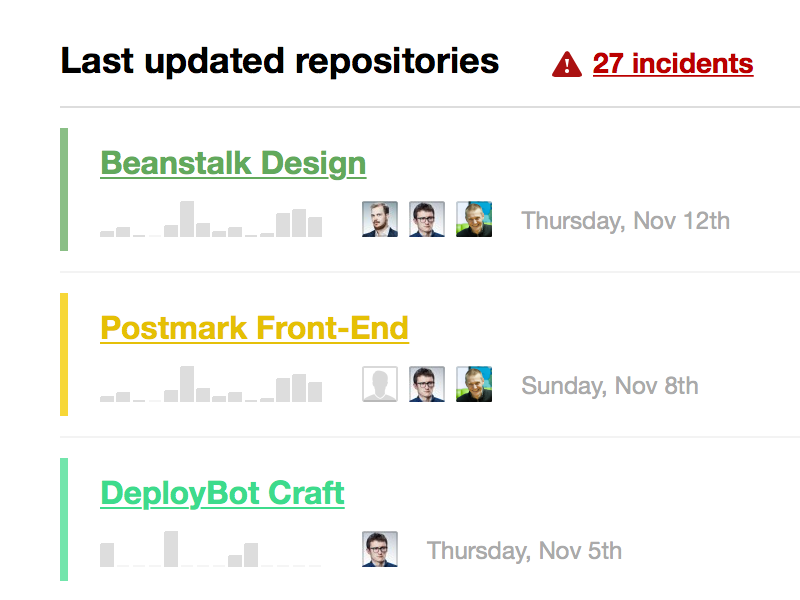Click the red incidents warning triangle icon
Screen dimensions: 800x600
567,65
